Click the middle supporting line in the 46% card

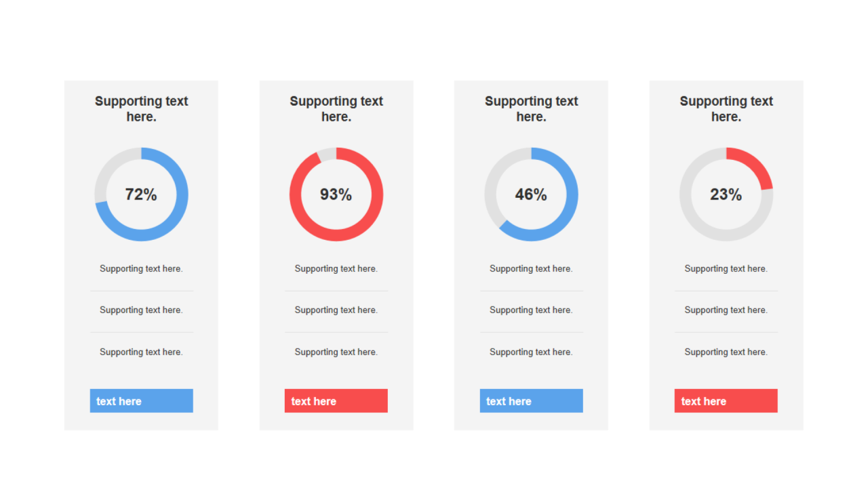coord(531,310)
